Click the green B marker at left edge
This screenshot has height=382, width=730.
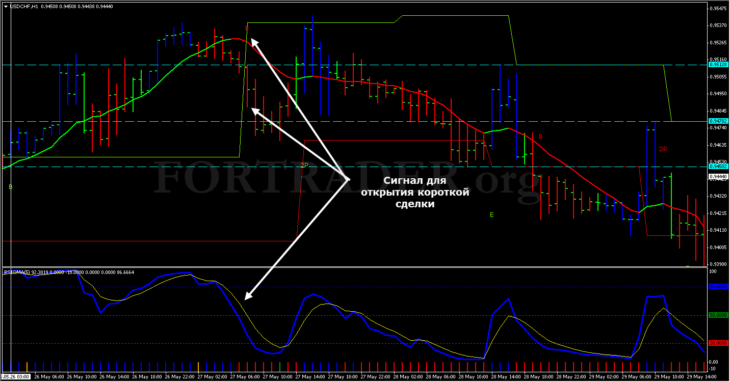[x=11, y=187]
